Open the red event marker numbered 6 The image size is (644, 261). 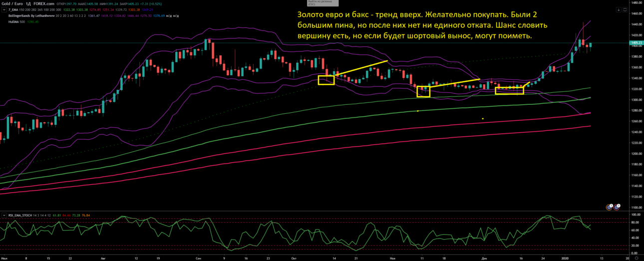tap(617, 206)
